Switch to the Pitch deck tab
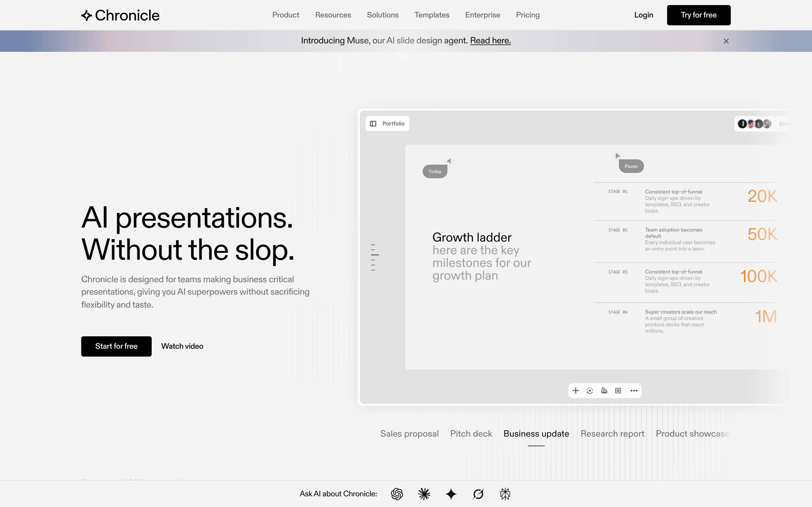The width and height of the screenshot is (812, 507). click(x=471, y=433)
